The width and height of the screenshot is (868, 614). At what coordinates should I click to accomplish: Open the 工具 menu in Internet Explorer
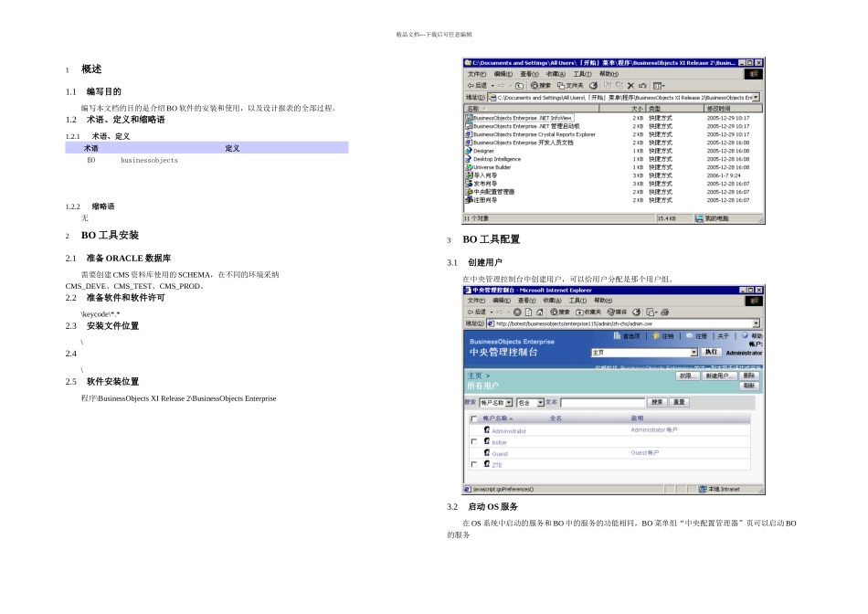coord(577,301)
